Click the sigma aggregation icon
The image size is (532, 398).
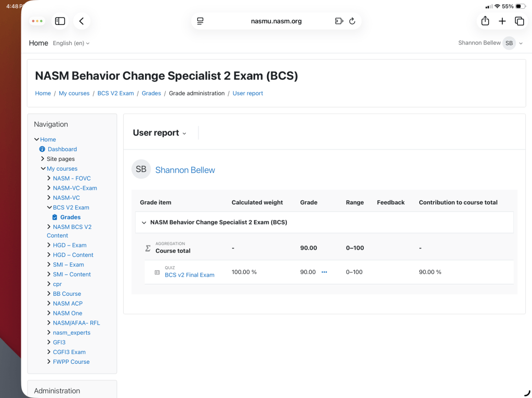pos(148,248)
